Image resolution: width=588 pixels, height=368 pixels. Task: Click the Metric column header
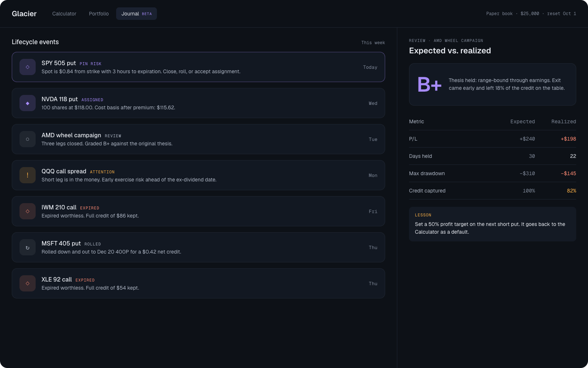click(x=416, y=121)
